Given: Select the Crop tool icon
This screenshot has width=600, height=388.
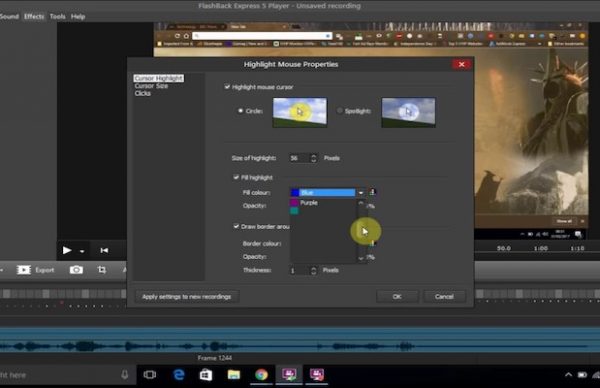Looking at the screenshot, I should click(102, 270).
